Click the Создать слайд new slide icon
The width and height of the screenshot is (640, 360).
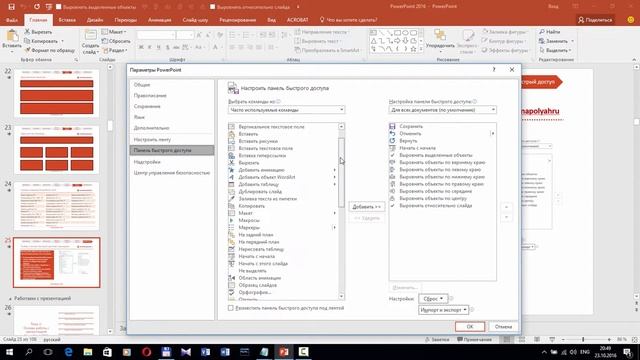tap(90, 35)
